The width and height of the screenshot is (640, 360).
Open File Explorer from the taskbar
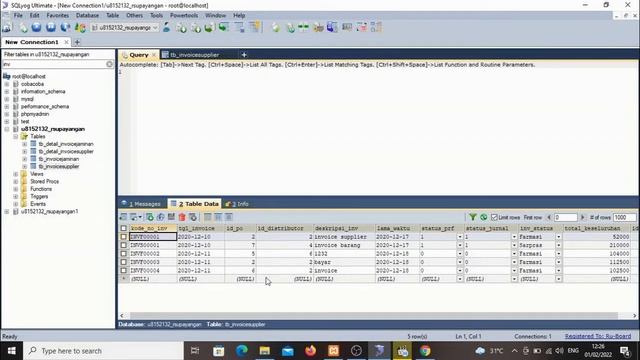[x=264, y=351]
